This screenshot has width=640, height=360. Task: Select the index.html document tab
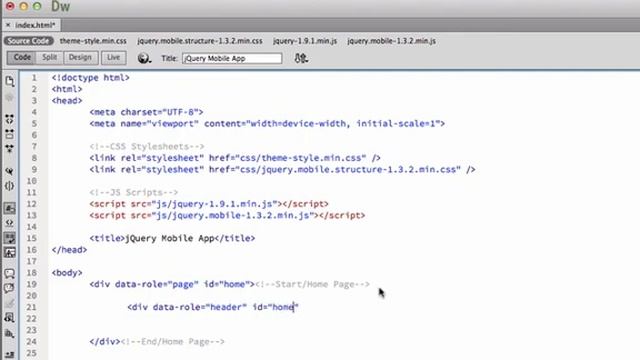(x=35, y=25)
